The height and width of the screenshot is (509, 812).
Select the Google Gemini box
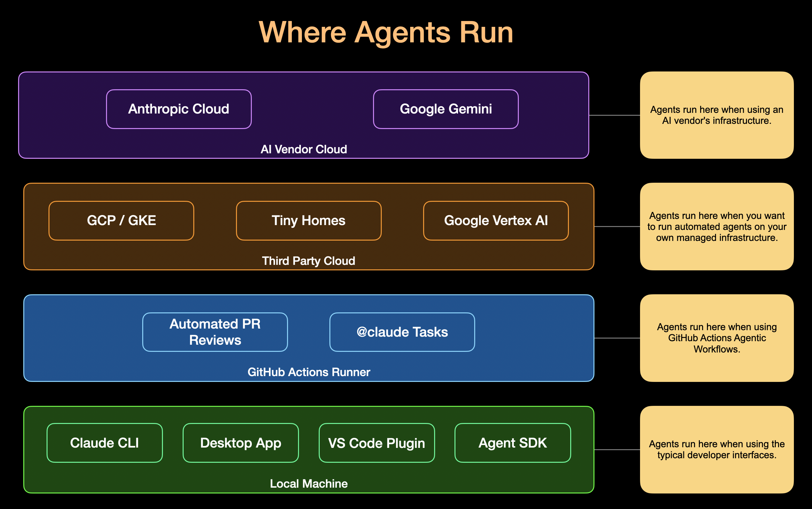coord(445,109)
